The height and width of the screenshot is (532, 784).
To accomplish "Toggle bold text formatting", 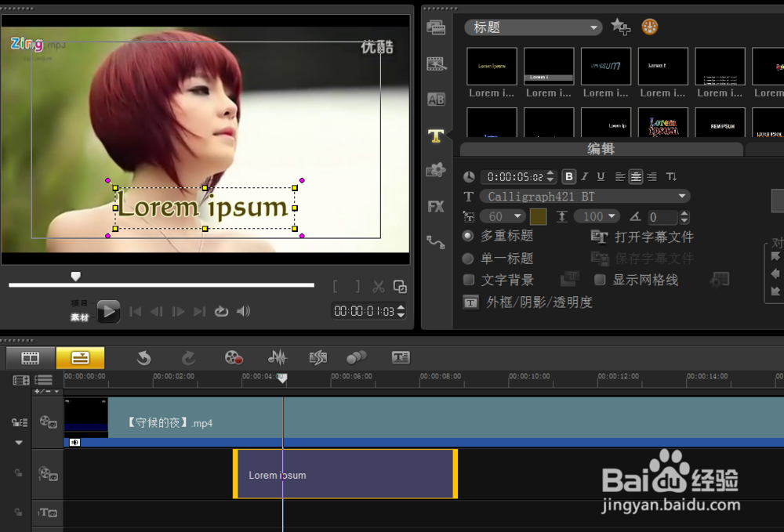I will point(568,177).
